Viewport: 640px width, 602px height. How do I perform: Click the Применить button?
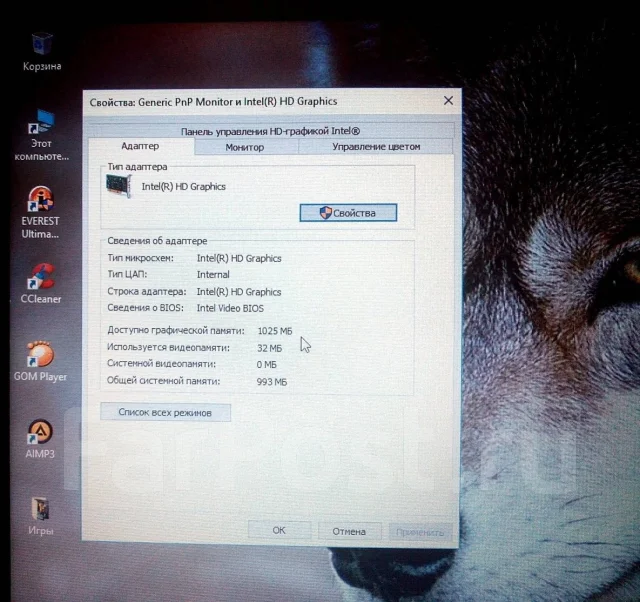click(420, 532)
